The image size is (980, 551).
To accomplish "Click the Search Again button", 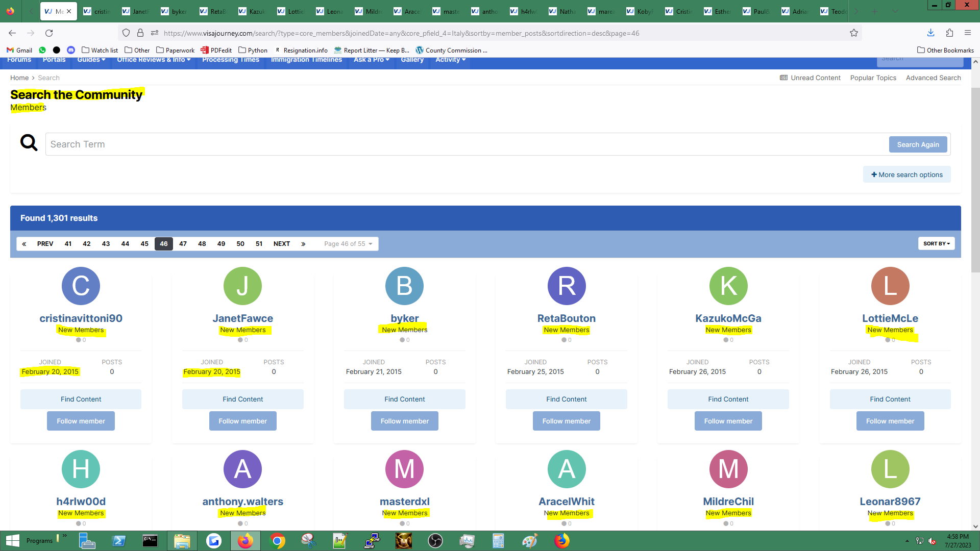I will point(918,144).
